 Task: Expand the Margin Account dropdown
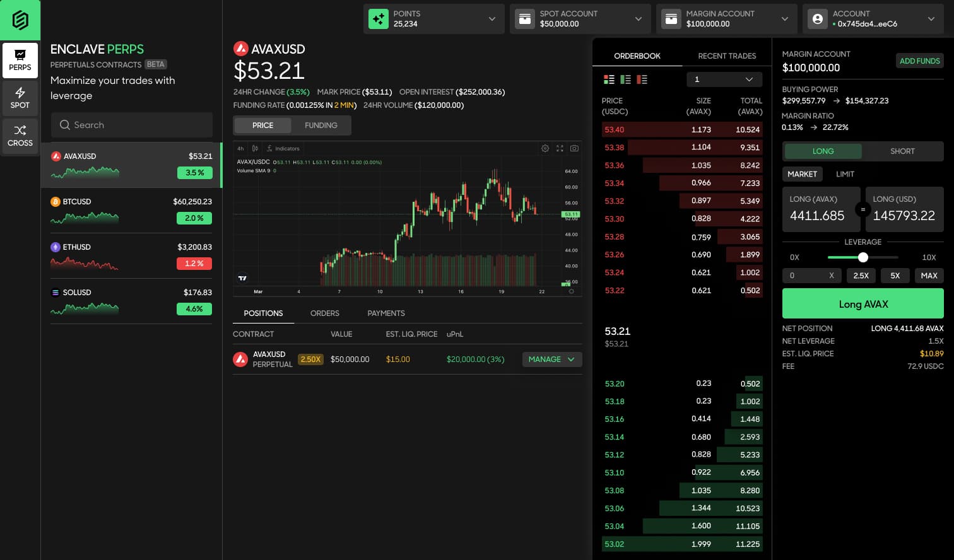pyautogui.click(x=785, y=19)
